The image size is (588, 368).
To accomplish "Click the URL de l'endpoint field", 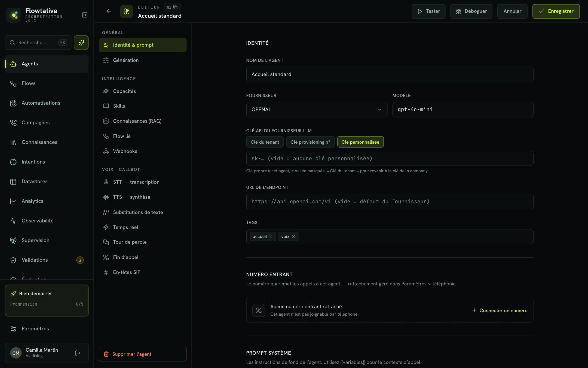I will [x=390, y=202].
